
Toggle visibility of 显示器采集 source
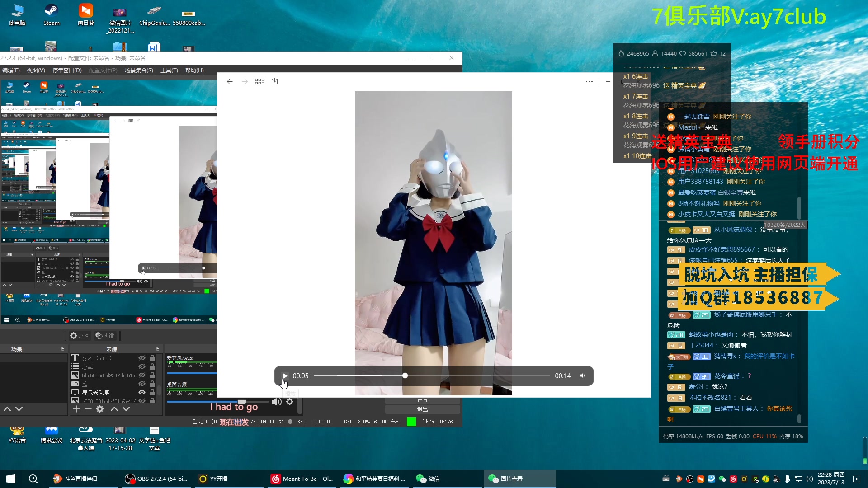pos(142,392)
